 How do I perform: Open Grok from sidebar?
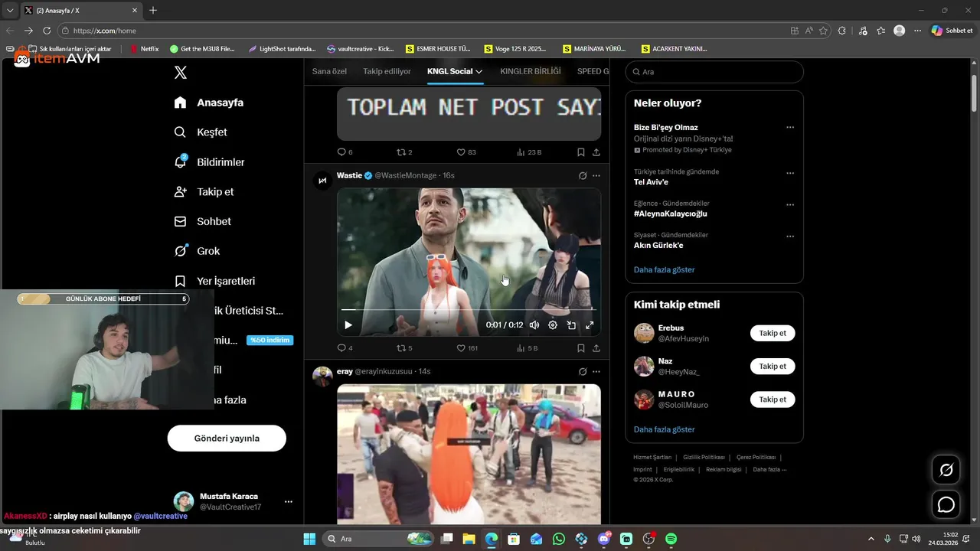coord(197,251)
